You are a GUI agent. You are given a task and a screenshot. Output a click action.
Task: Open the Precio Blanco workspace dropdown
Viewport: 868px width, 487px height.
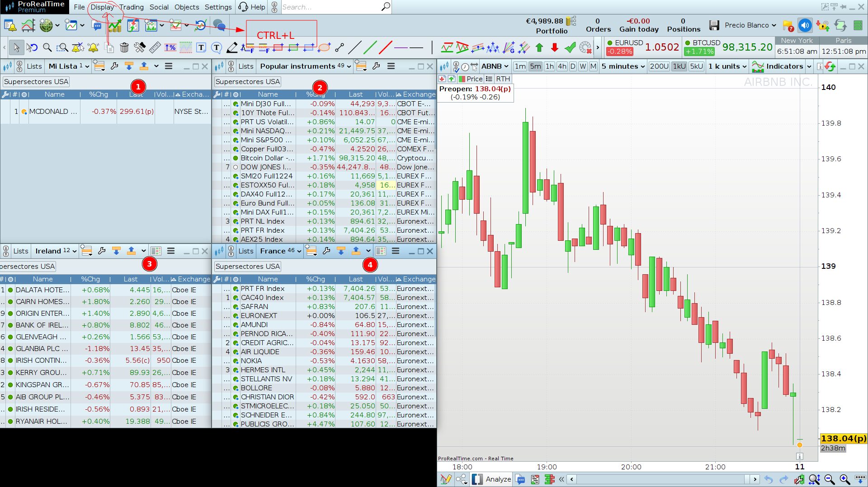coord(750,25)
